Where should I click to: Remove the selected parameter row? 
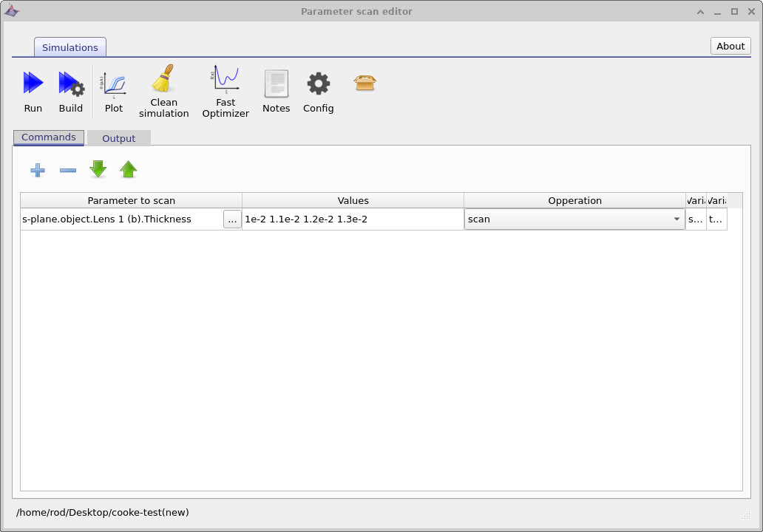[67, 170]
